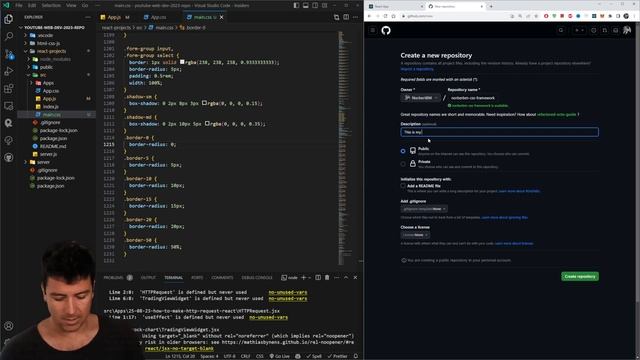Screen dimensions: 640x360
Task: Click Split Terminal icon in the panel
Action: [318, 278]
